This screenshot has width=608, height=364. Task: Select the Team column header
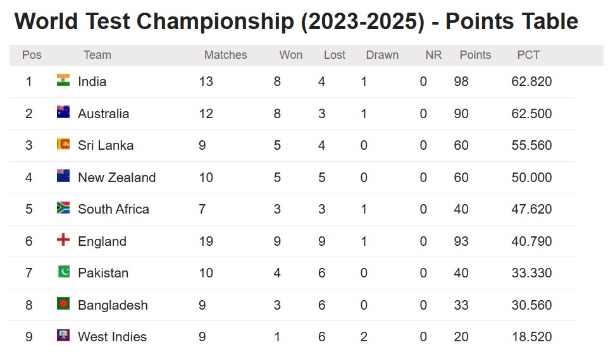tap(97, 55)
